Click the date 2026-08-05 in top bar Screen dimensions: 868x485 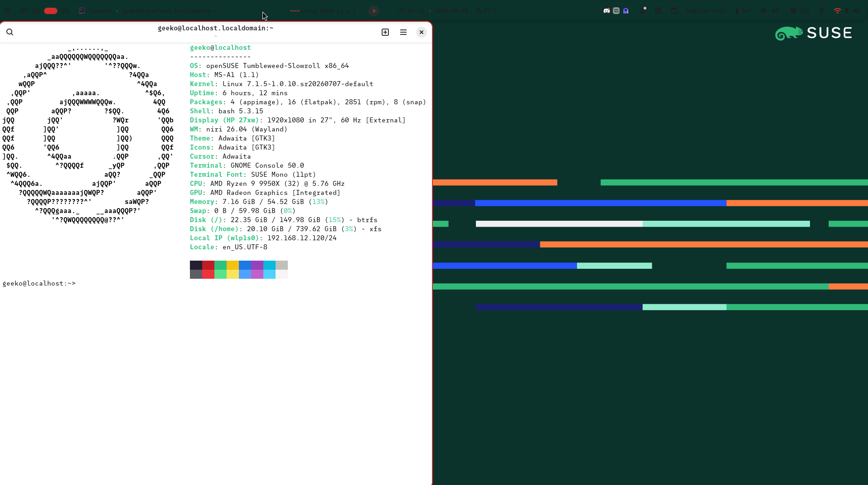(x=451, y=11)
